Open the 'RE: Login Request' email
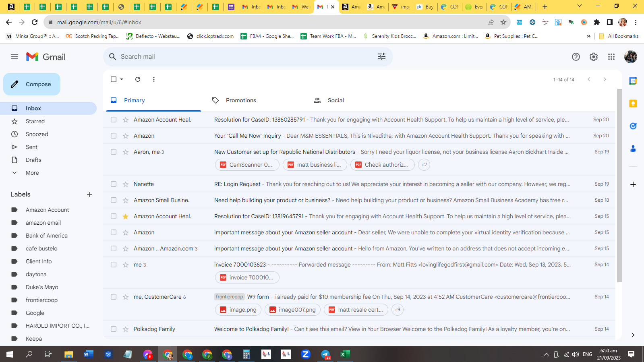Image resolution: width=644 pixels, height=362 pixels. (359, 184)
